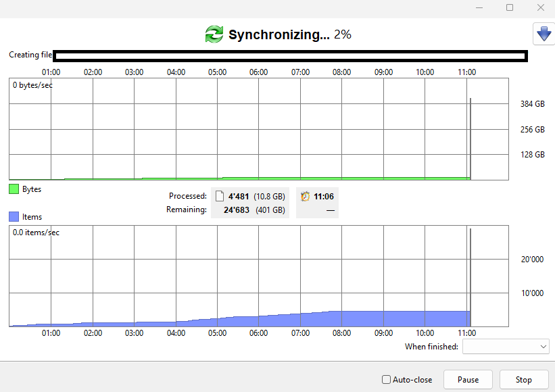The image size is (555, 392).
Task: Click the green synchronizing arrows icon
Action: tap(214, 34)
